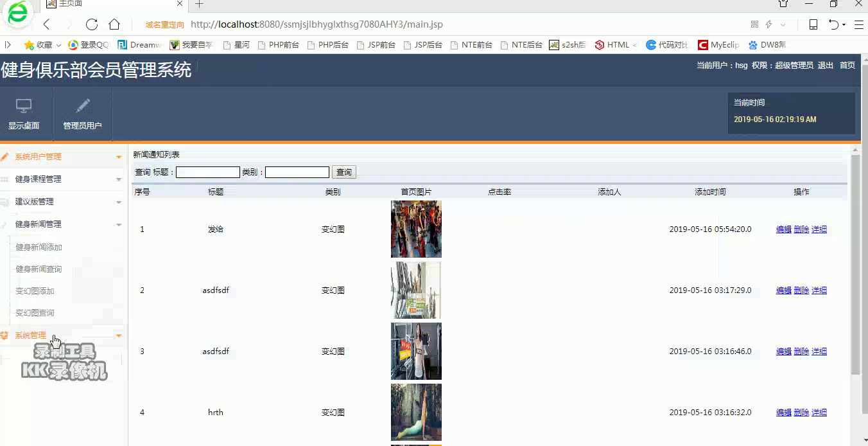Screen dimensions: 868x446
Task: Open thumbnail image of row 2
Action: 416,290
